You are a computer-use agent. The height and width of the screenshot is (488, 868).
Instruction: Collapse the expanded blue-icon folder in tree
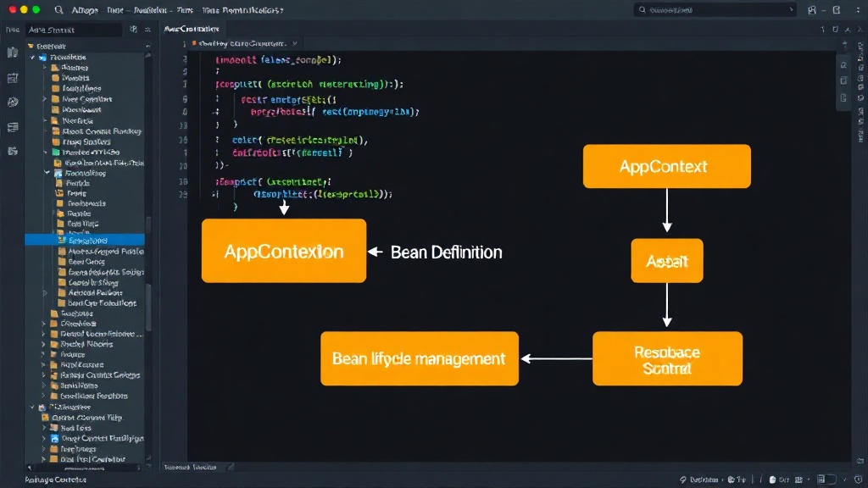coord(47,173)
